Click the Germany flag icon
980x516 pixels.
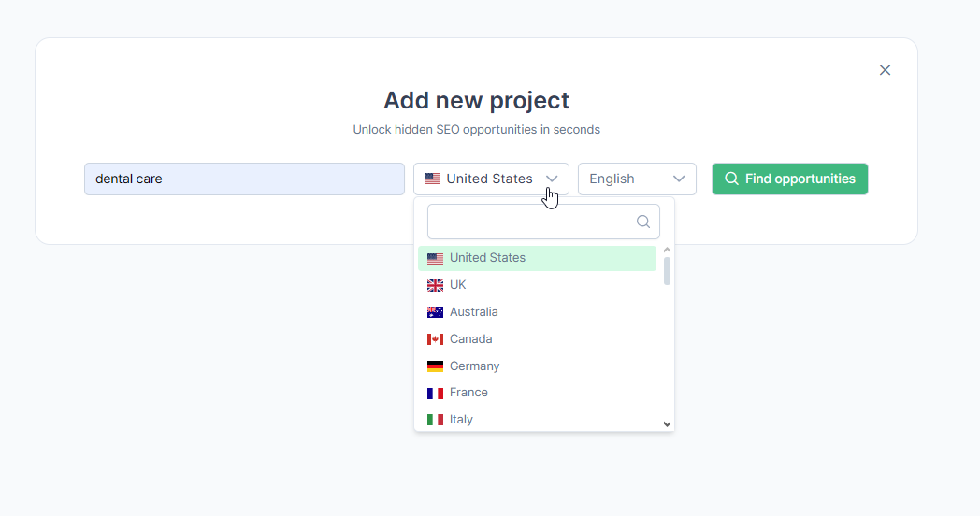[x=435, y=366]
